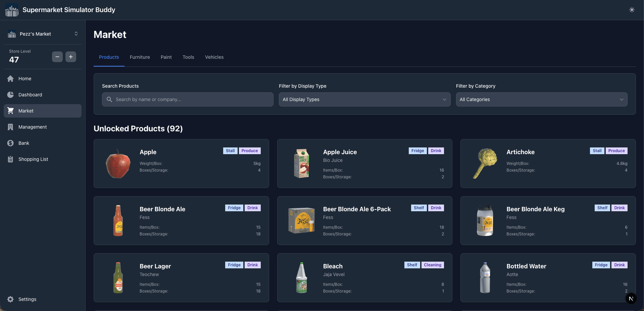Click the N avatar in the bottom corner
Viewport: 644px width, 311px height.
pos(631,299)
